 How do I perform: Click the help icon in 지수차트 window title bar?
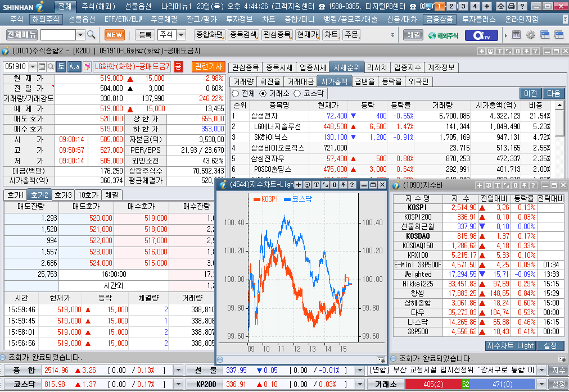click(x=351, y=185)
